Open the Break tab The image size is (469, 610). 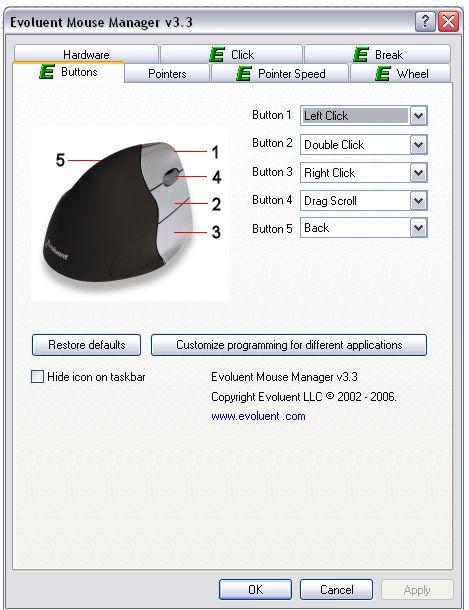(377, 54)
